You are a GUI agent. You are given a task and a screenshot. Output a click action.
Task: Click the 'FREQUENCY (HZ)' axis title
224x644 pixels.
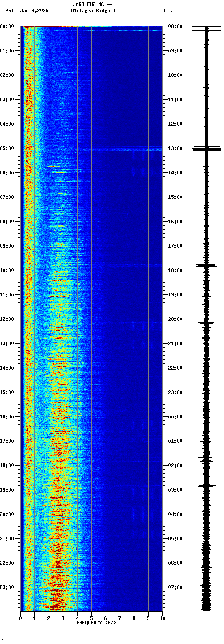click(96, 623)
